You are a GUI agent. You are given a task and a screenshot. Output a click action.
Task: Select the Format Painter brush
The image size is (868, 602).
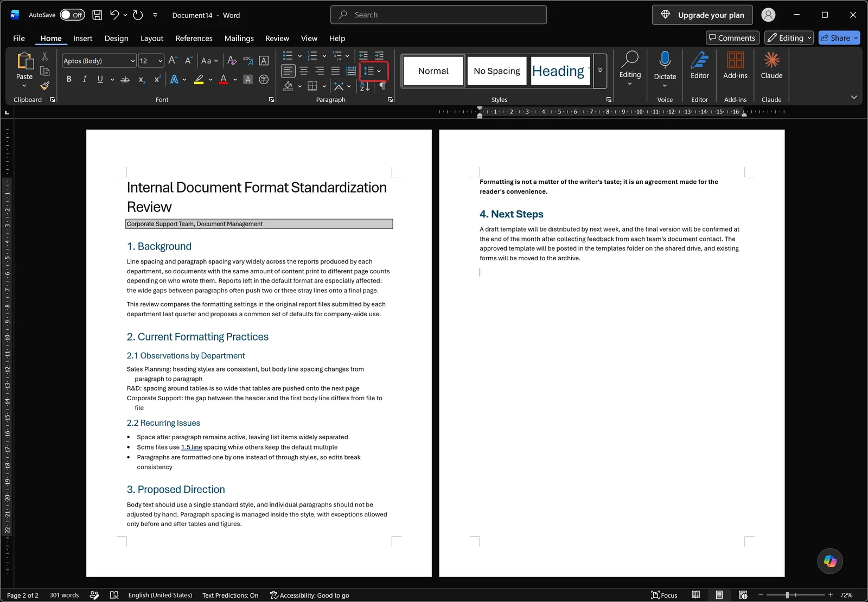[44, 86]
